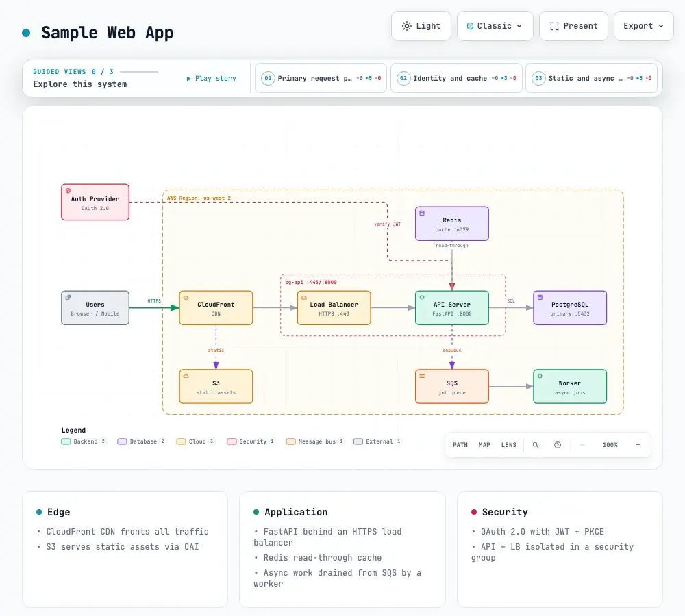Zoom out with the minus icon
Viewport: 685px width, 616px height.
coord(582,445)
